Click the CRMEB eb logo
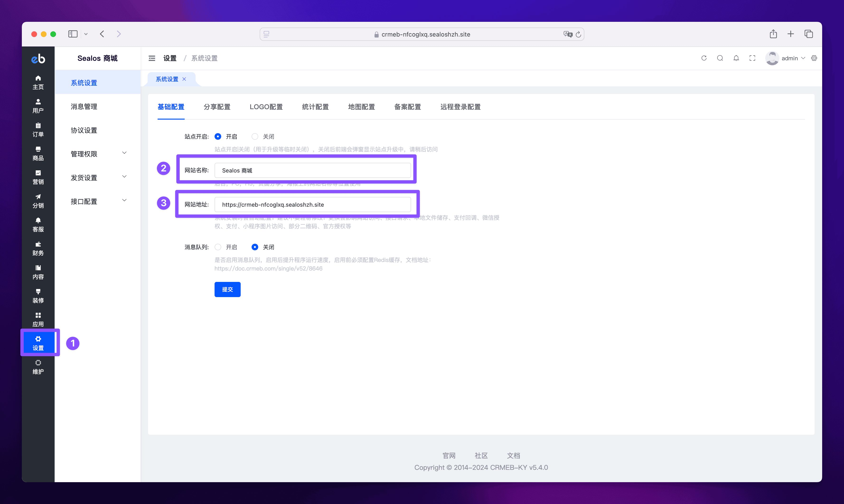This screenshot has height=504, width=844. pyautogui.click(x=38, y=59)
